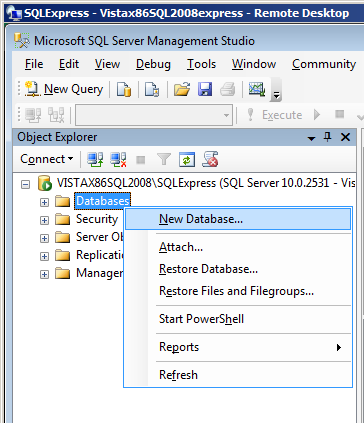Select the VISTAX86SQL2008\SQLExpress server node
The image size is (364, 423).
click(205, 183)
